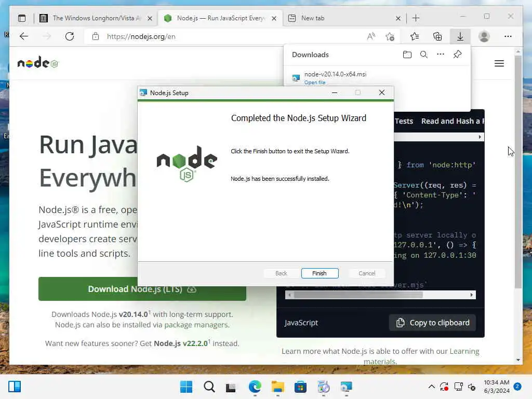Open Edge Favorites icon

(415, 36)
